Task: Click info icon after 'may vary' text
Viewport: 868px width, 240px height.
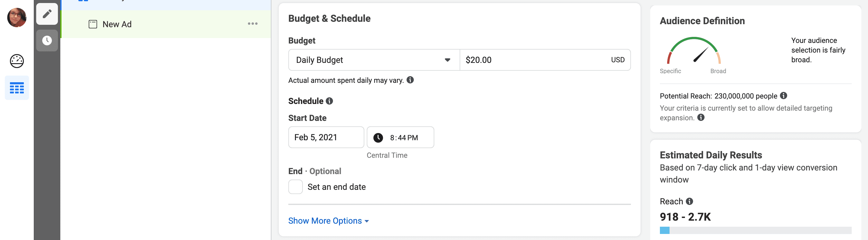Action: pyautogui.click(x=410, y=80)
